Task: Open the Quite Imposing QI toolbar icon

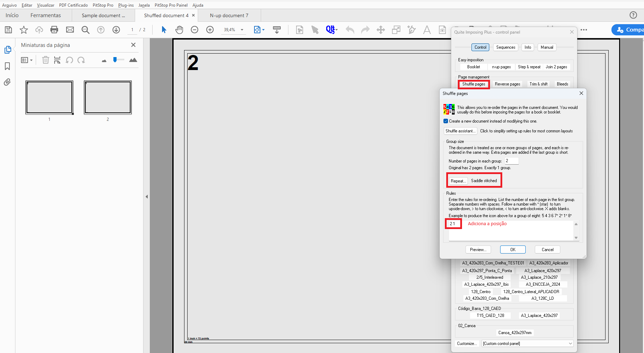Action: click(331, 30)
